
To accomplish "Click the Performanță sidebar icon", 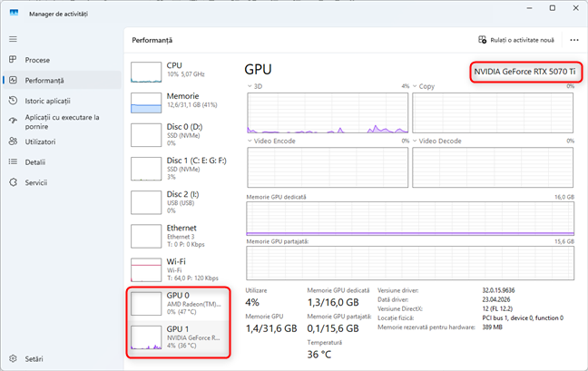I will pos(13,80).
